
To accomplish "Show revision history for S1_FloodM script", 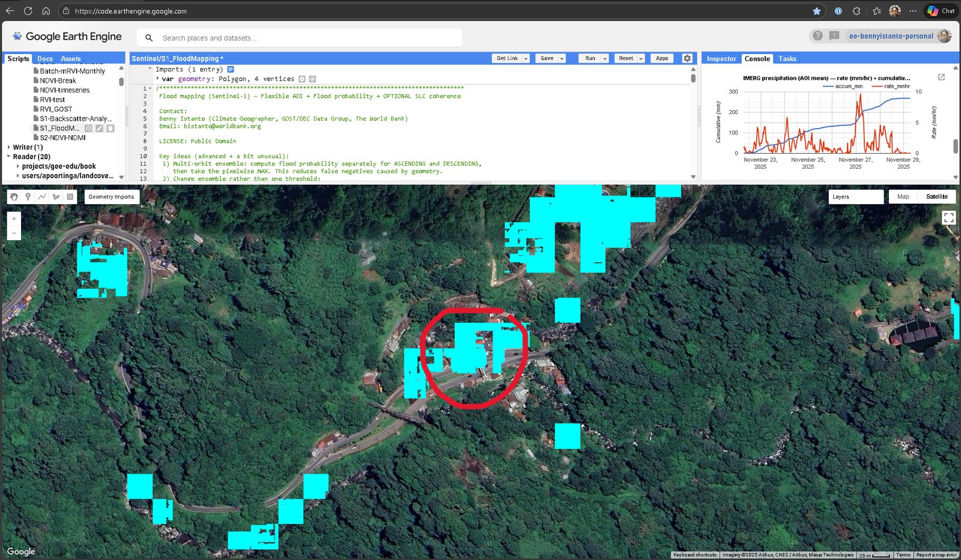I will [88, 128].
